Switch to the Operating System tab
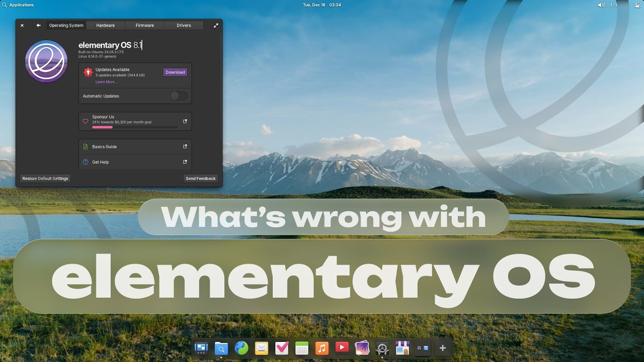644x362 pixels. pos(66,25)
